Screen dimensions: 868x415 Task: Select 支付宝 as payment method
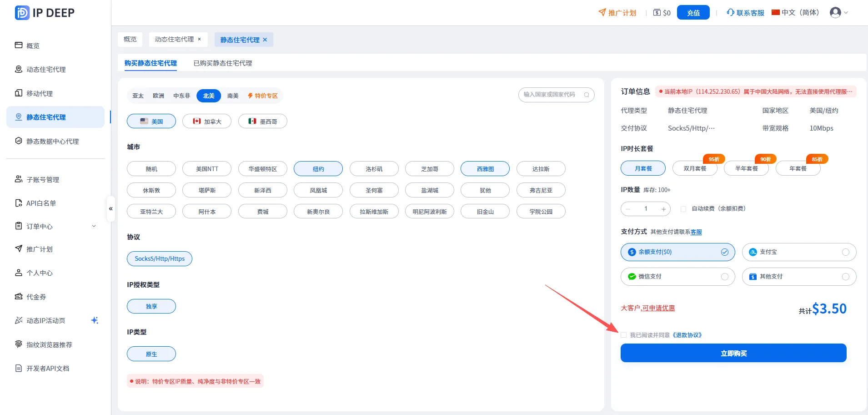(x=799, y=252)
